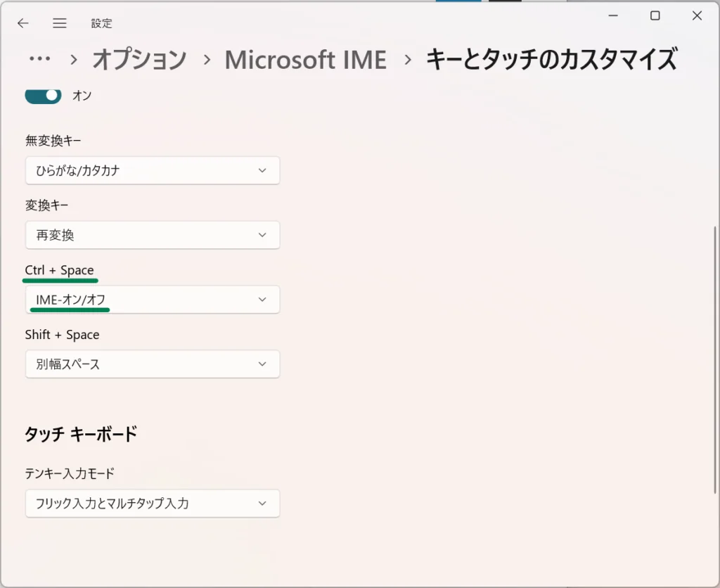Screen dimensions: 720x588
Task: Click the vertical scrollbar thumb
Action: pos(715,359)
